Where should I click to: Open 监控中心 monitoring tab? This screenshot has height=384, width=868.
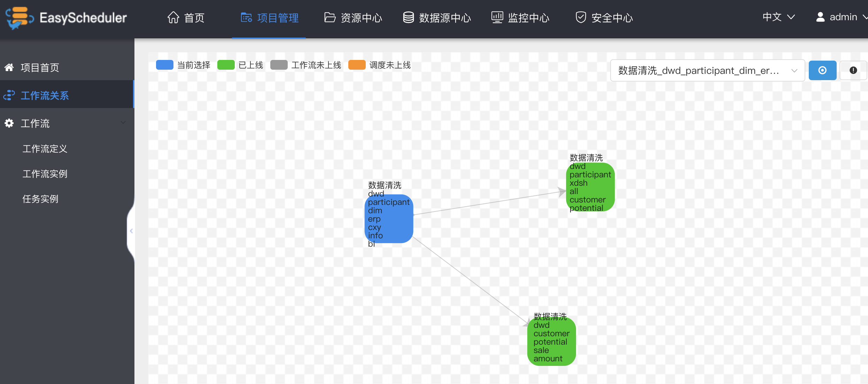click(520, 18)
